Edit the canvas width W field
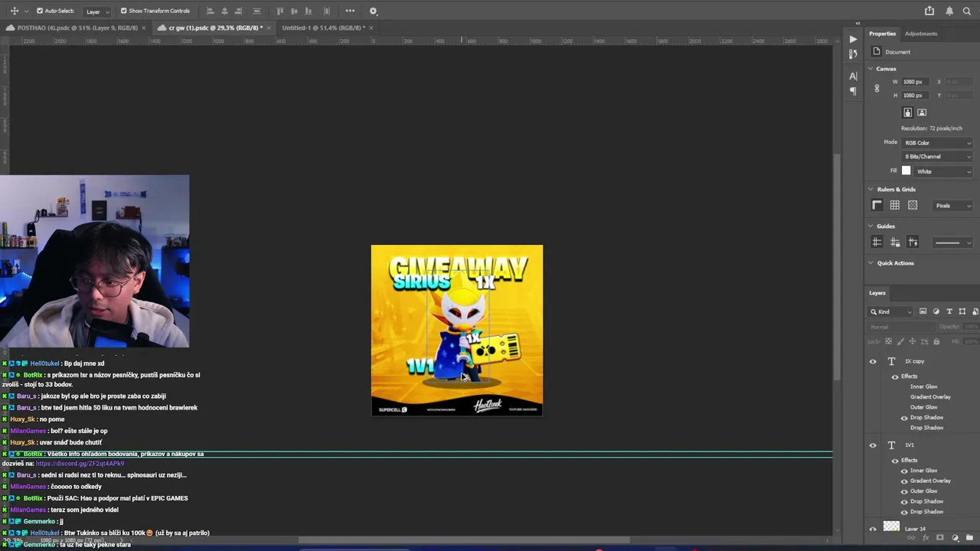 click(917, 82)
